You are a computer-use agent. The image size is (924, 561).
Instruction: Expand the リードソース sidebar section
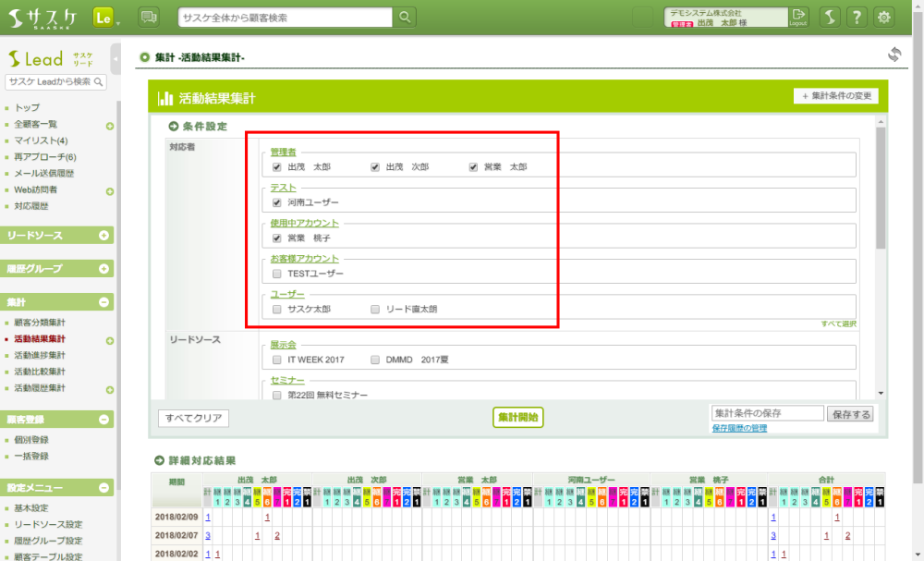(x=103, y=236)
